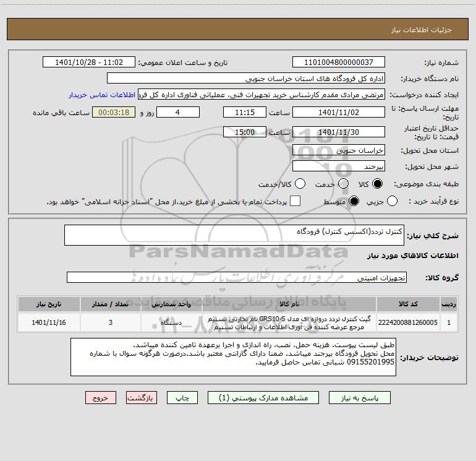
Task: Click the بازگشت back button
Action: tap(142, 398)
